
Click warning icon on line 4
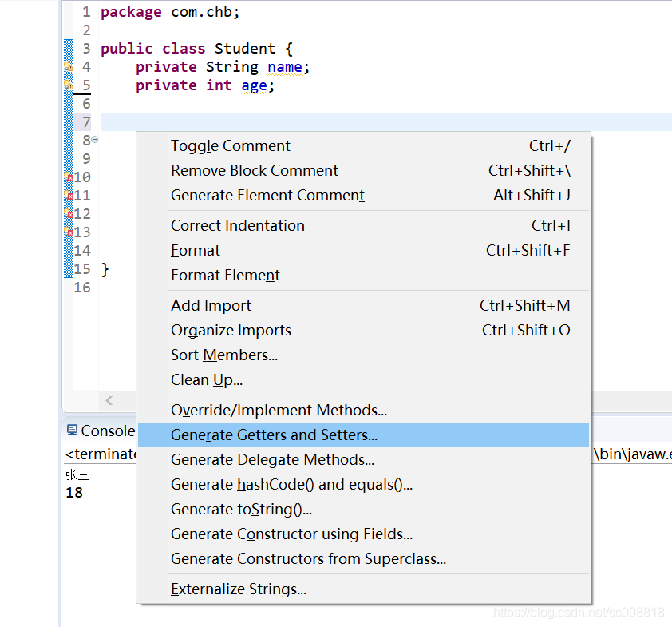[x=69, y=66]
